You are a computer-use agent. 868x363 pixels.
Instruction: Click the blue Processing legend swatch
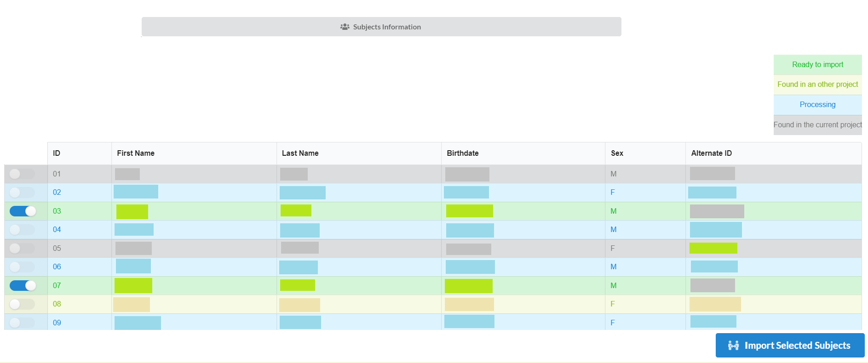817,105
